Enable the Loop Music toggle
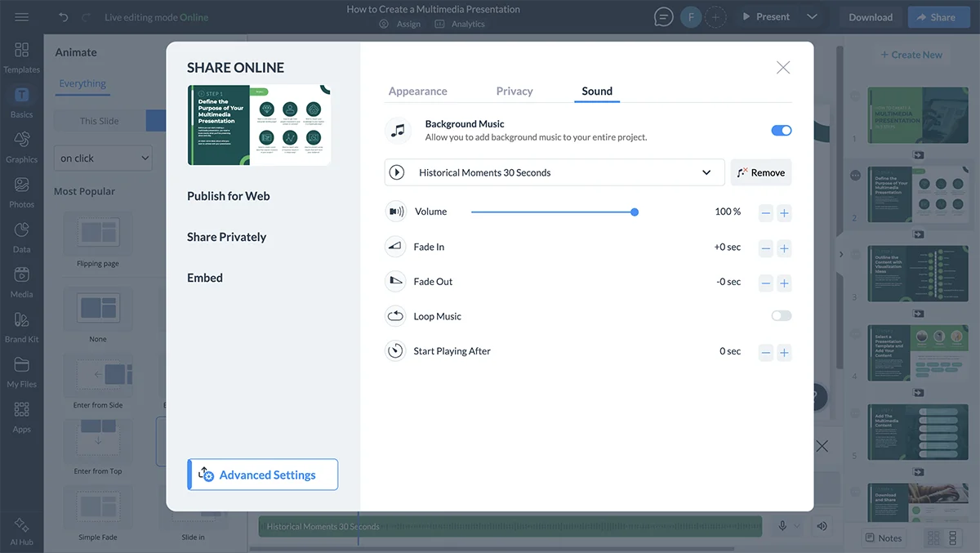The image size is (980, 553). tap(782, 316)
